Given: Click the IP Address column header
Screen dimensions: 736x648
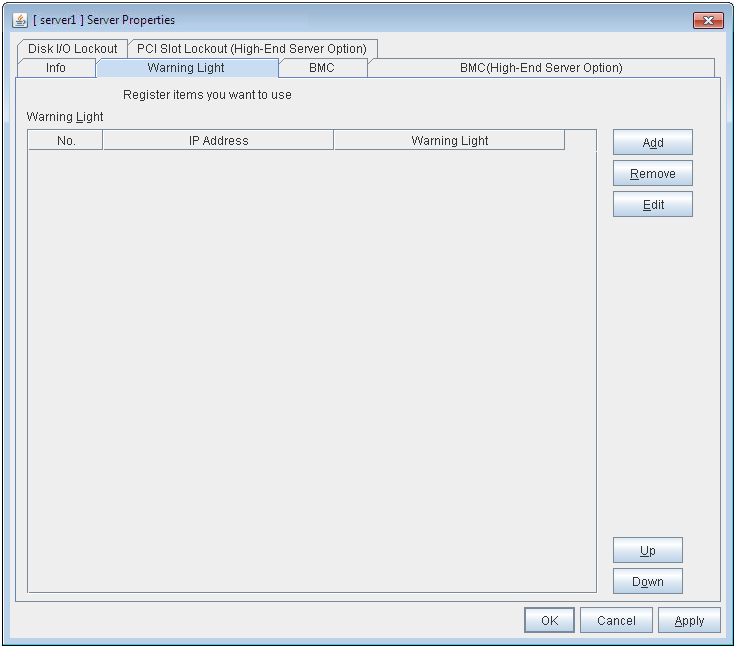Looking at the screenshot, I should [218, 141].
